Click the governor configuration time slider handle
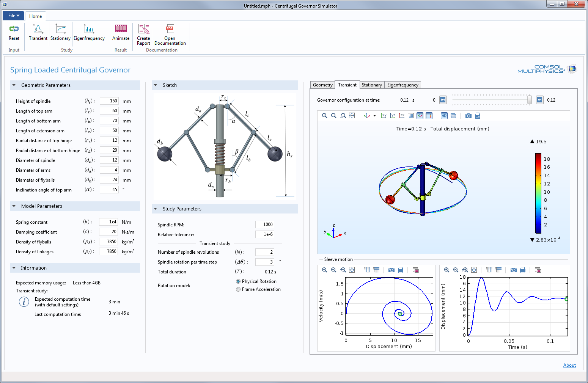Screen dimensions: 588x383 (529, 100)
